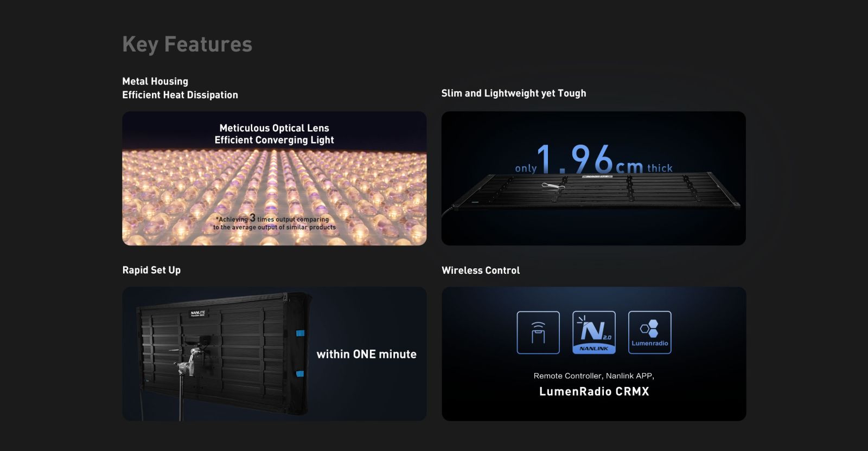Click the "Wireless Control" heading
This screenshot has width=868, height=451.
[x=481, y=270]
